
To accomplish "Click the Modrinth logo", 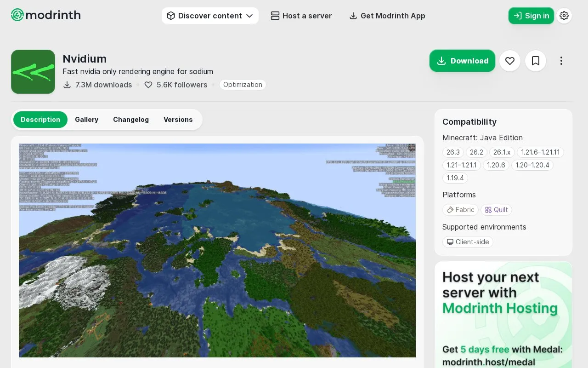I will tap(46, 15).
